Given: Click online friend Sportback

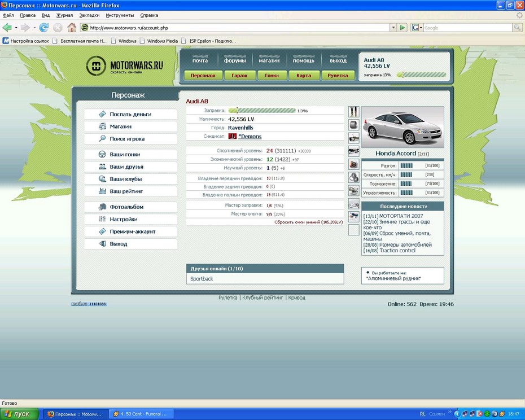Looking at the screenshot, I should click(x=202, y=279).
